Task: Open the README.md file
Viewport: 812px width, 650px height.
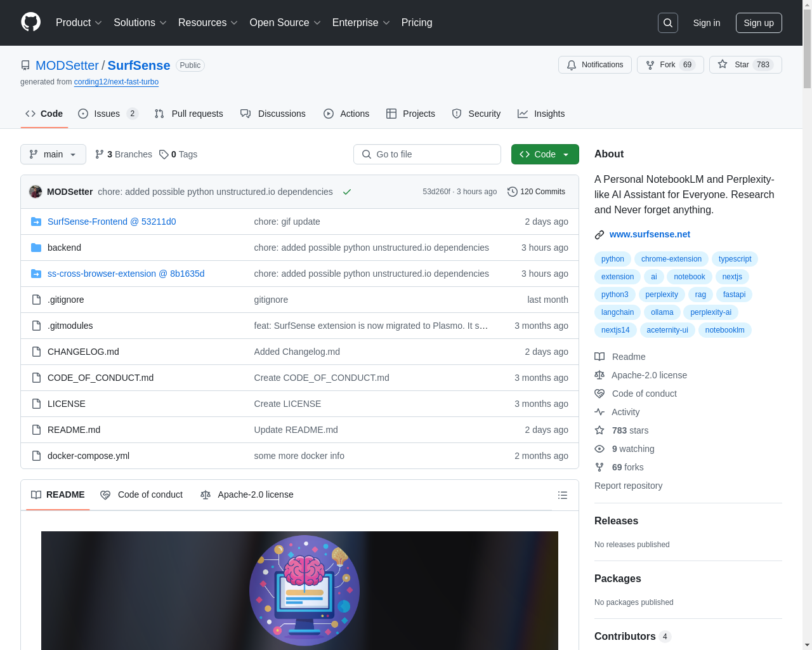Action: [74, 430]
